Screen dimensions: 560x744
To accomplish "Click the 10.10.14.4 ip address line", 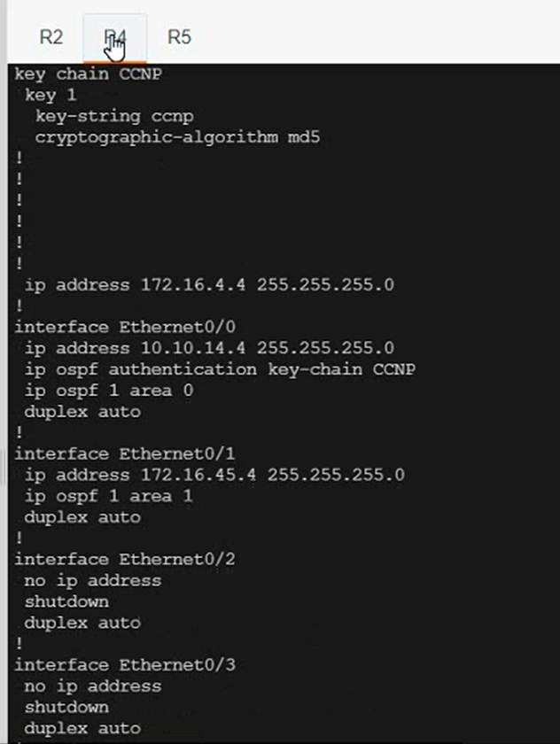I will pos(209,348).
